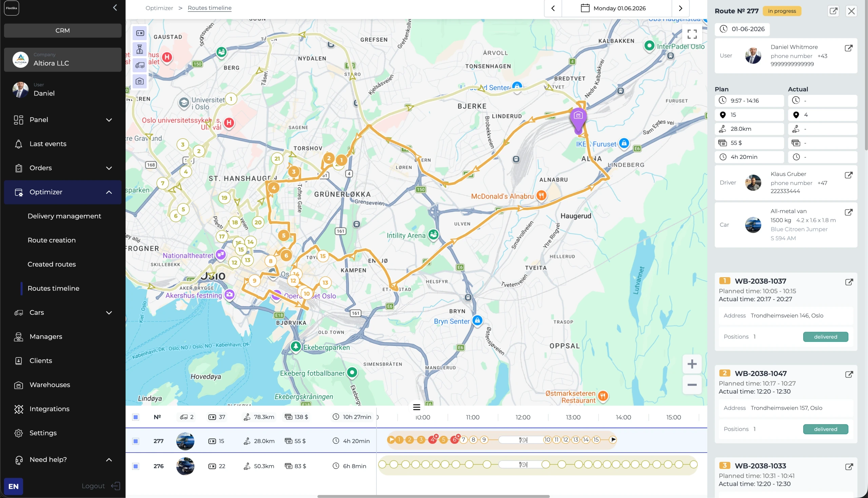Viewport: 868px width, 498px height.
Task: Click delivered status of WB-2038-1037
Action: click(x=826, y=337)
